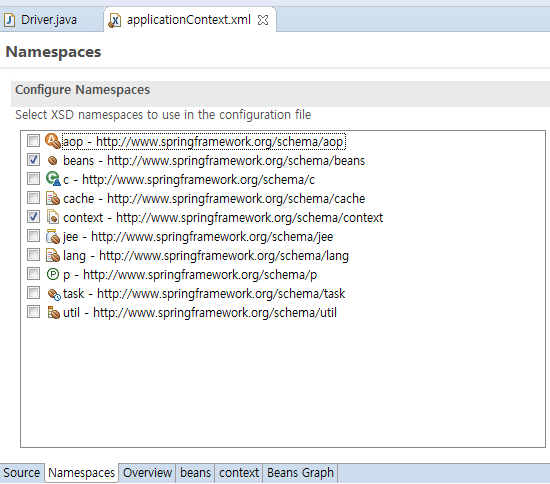Enable the jee namespace checkbox

coord(33,236)
